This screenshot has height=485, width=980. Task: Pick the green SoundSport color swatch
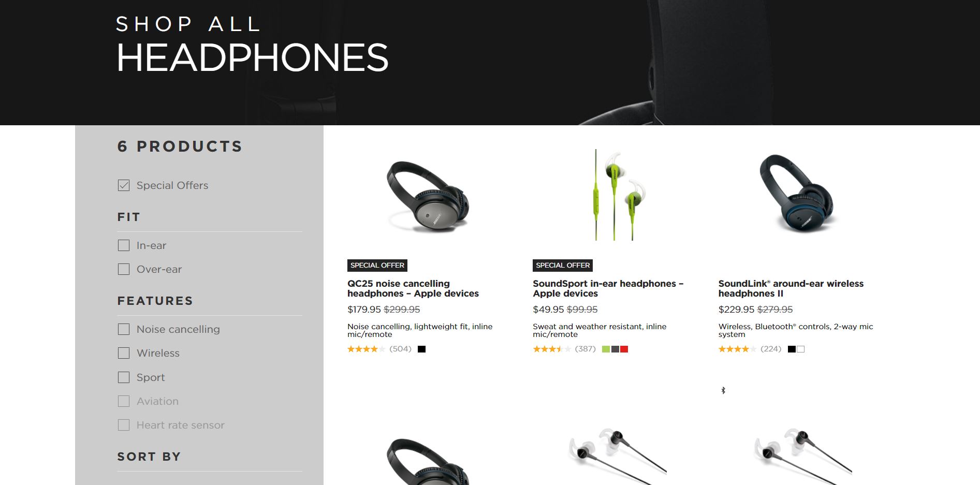pos(606,349)
